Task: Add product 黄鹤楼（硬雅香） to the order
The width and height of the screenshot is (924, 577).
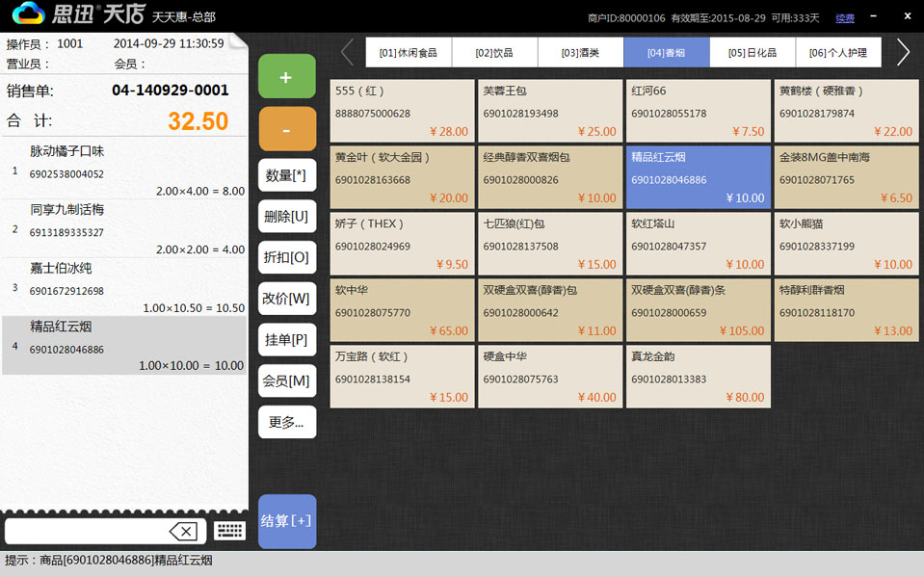Action: tap(846, 112)
